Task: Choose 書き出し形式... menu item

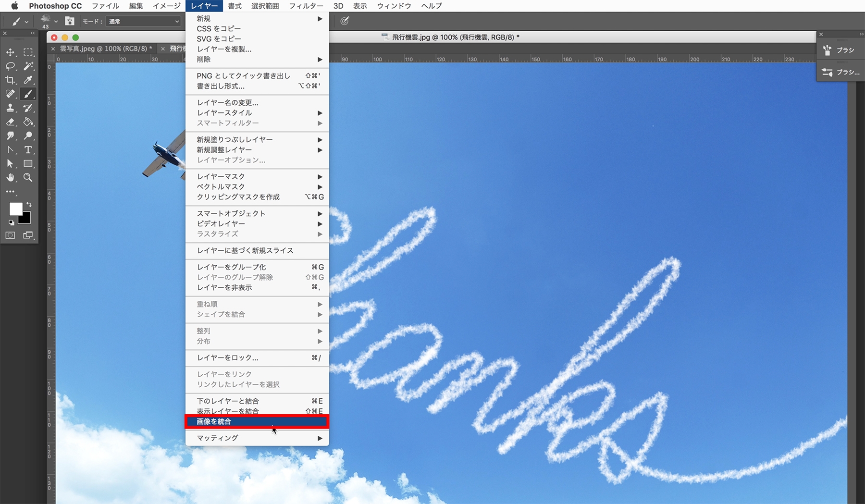Action: click(257, 86)
